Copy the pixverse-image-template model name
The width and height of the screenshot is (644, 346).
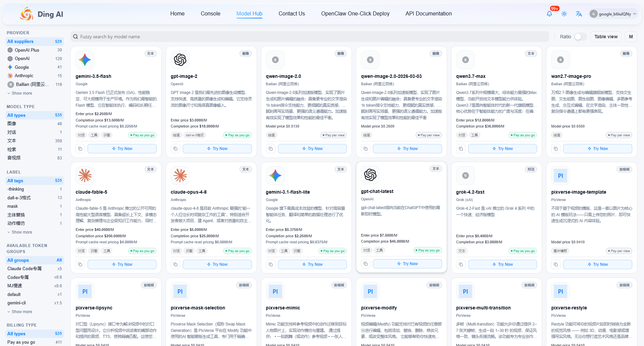pyautogui.click(x=556, y=264)
